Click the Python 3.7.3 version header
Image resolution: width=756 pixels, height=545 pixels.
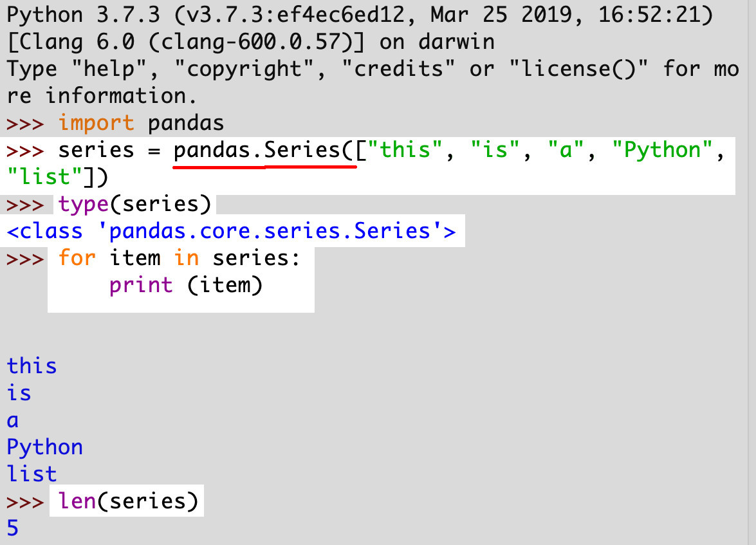coord(84,15)
